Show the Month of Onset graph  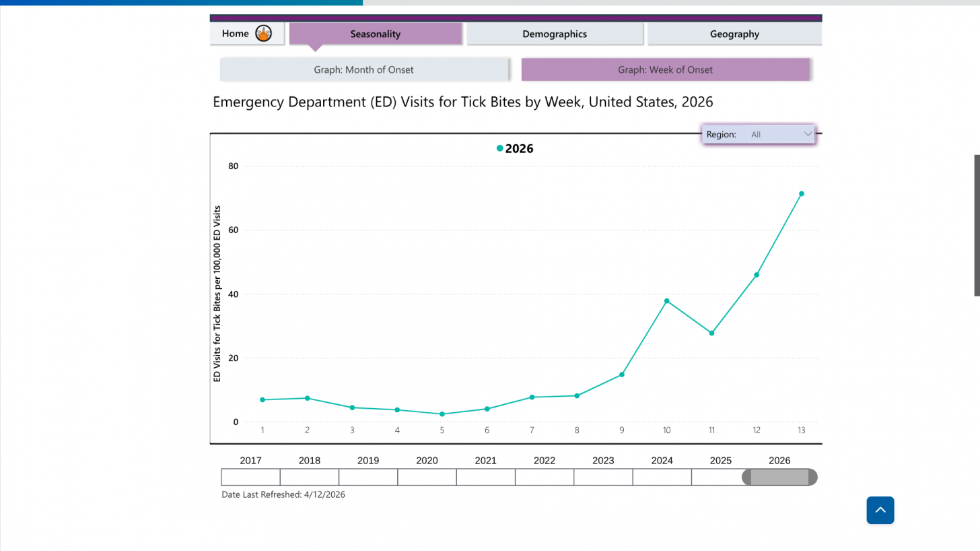pyautogui.click(x=363, y=69)
